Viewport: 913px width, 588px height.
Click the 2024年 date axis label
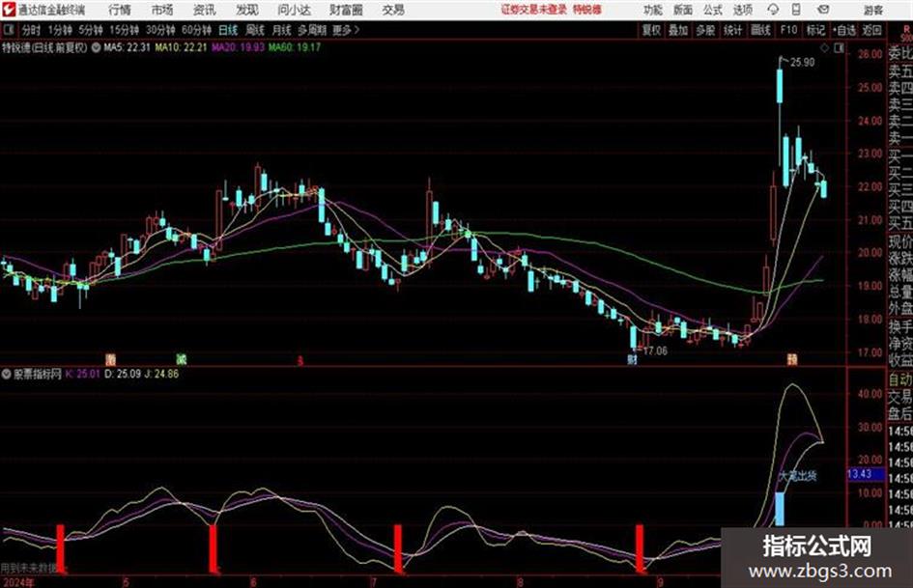point(18,582)
